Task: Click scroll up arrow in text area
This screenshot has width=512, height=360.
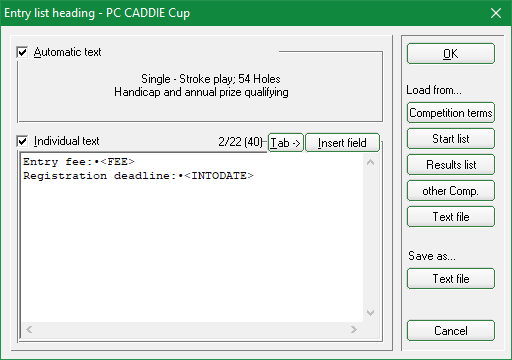Action: (x=370, y=162)
